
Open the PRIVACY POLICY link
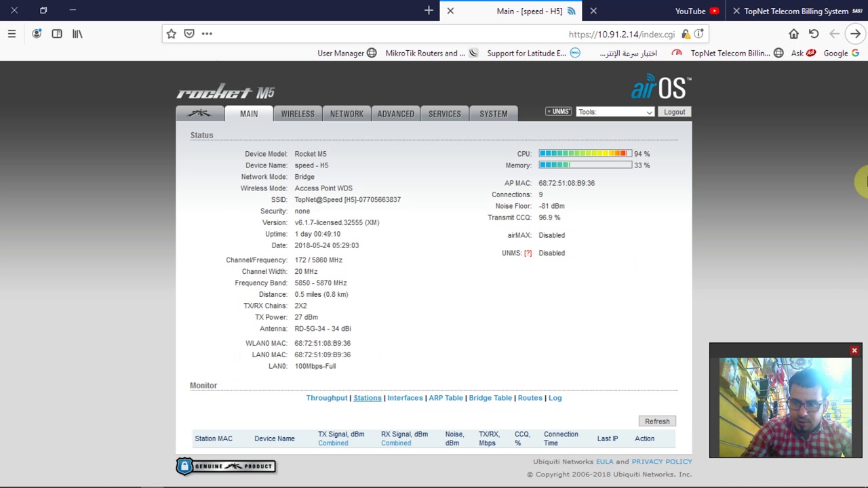(662, 462)
